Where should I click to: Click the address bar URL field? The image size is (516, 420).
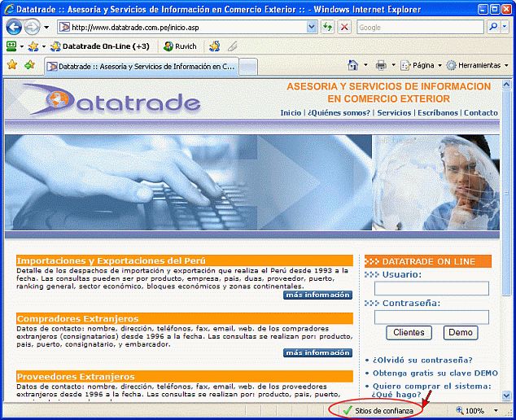[187, 28]
